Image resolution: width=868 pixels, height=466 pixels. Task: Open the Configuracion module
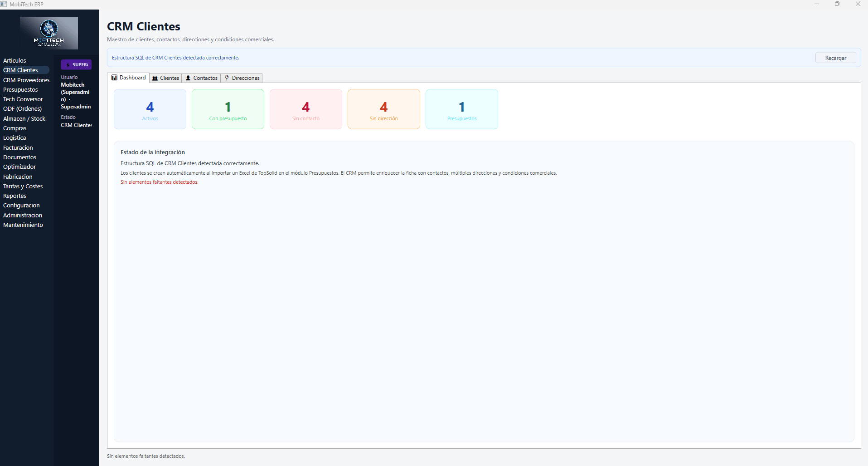tap(21, 205)
